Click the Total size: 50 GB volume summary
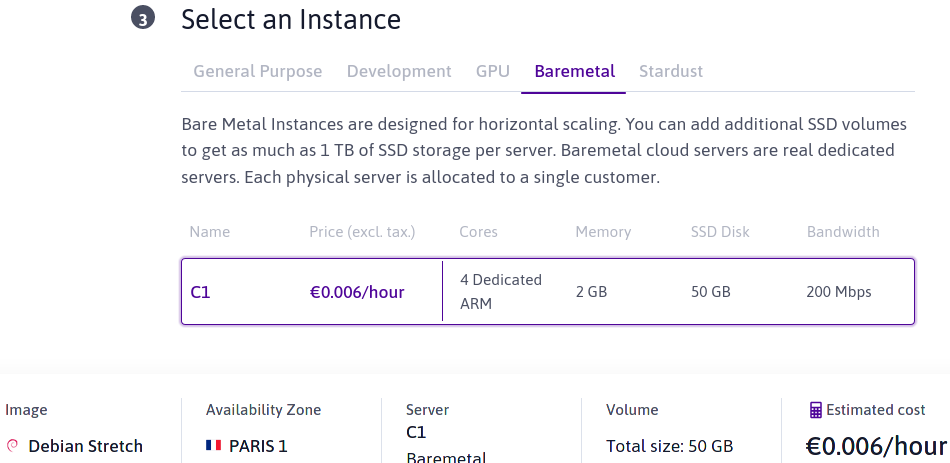 pyautogui.click(x=670, y=446)
